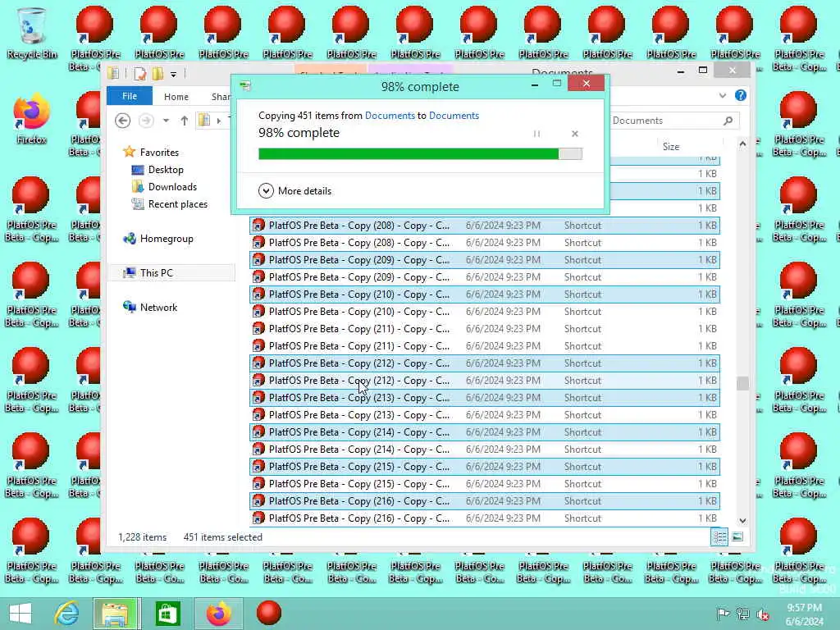The width and height of the screenshot is (840, 630).
Task: Click the source Documents link
Action: click(x=390, y=115)
